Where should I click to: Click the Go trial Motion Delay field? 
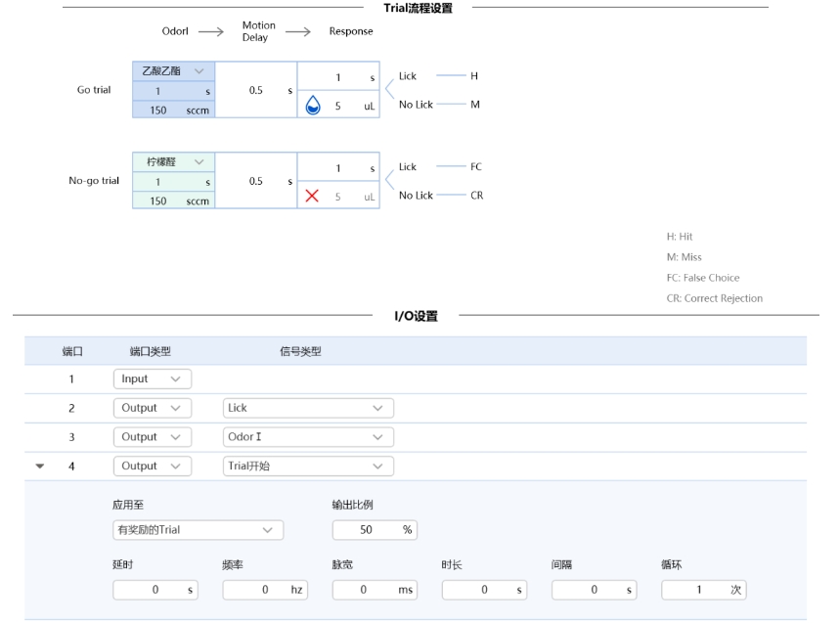coord(255,90)
